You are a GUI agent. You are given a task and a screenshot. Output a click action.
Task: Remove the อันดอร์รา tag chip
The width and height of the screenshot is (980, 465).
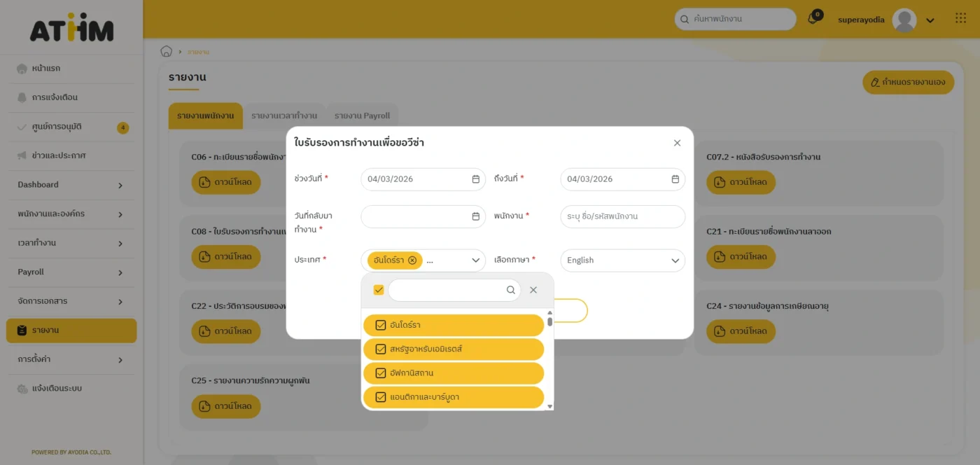click(x=412, y=261)
